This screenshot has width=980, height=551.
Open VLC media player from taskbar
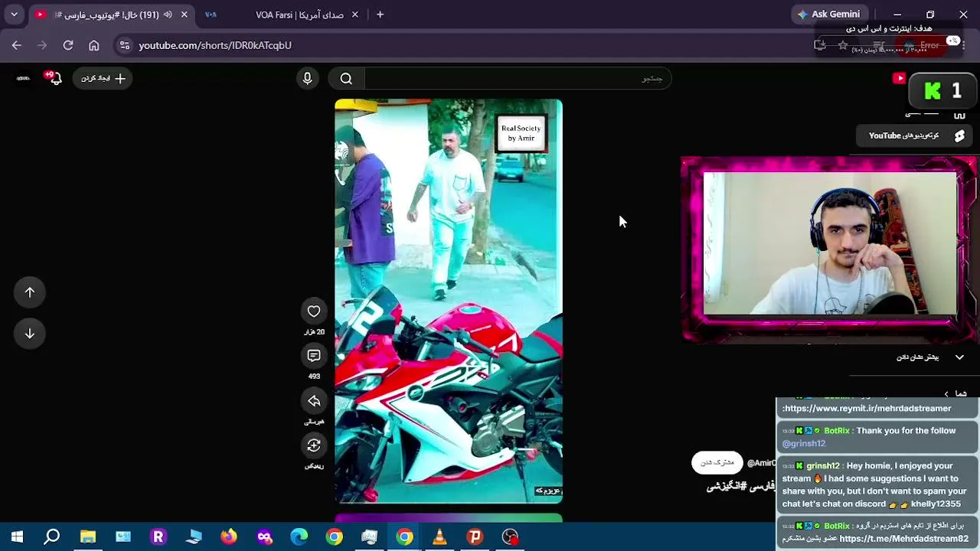tap(439, 537)
